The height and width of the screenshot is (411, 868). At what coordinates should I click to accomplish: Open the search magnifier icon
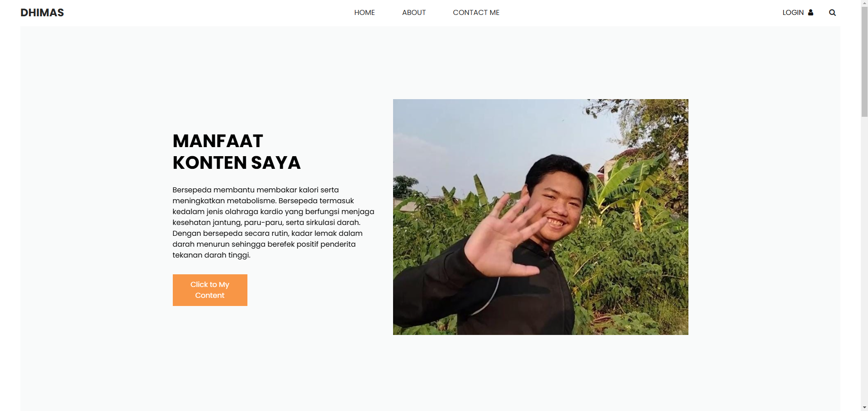tap(832, 13)
